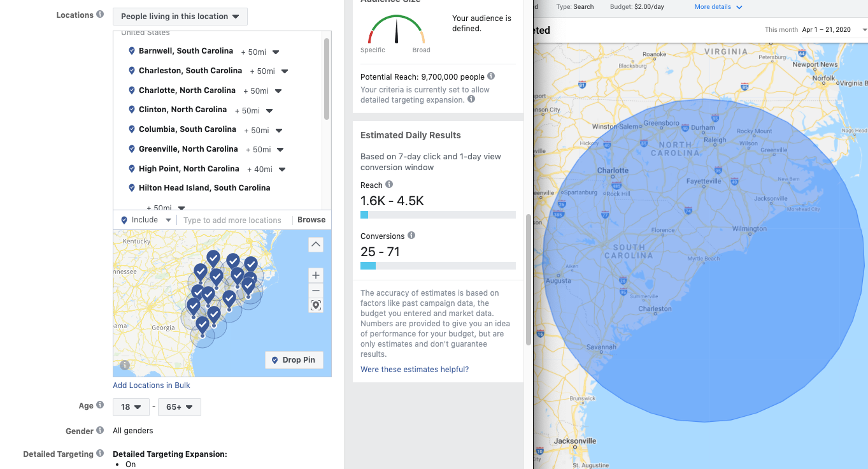The image size is (868, 469).
Task: Click the pin icon beside Charlotte, North Carolina
Action: click(132, 90)
